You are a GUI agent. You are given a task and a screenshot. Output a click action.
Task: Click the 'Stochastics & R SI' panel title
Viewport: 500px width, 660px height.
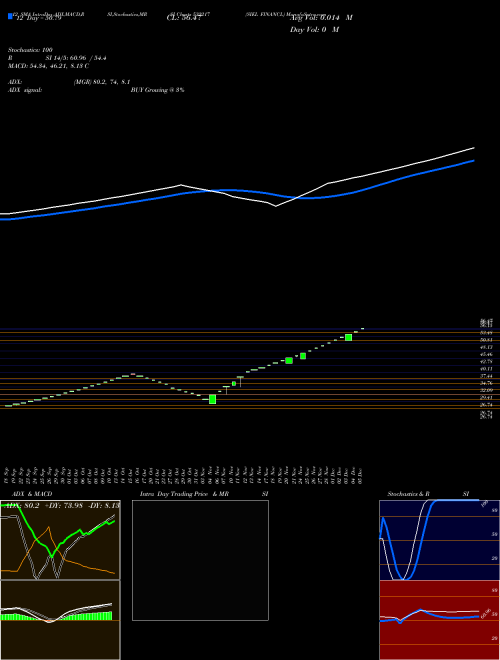tap(428, 494)
